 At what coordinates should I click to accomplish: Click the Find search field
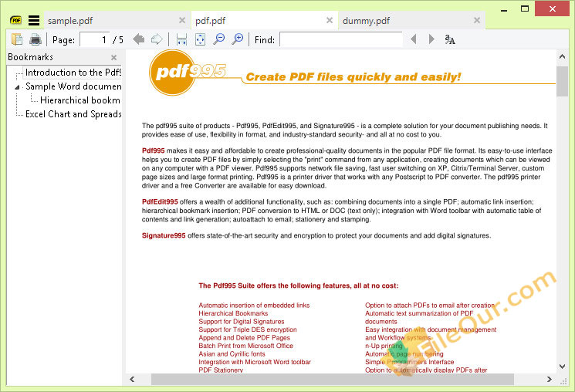pyautogui.click(x=341, y=39)
